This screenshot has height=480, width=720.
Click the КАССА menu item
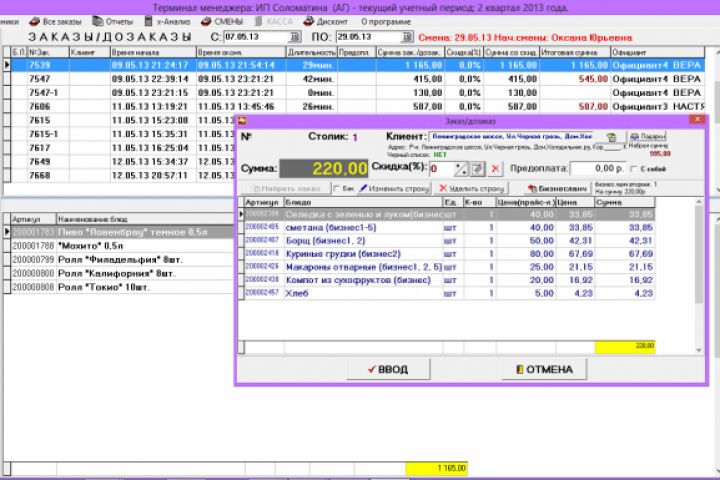coord(274,22)
